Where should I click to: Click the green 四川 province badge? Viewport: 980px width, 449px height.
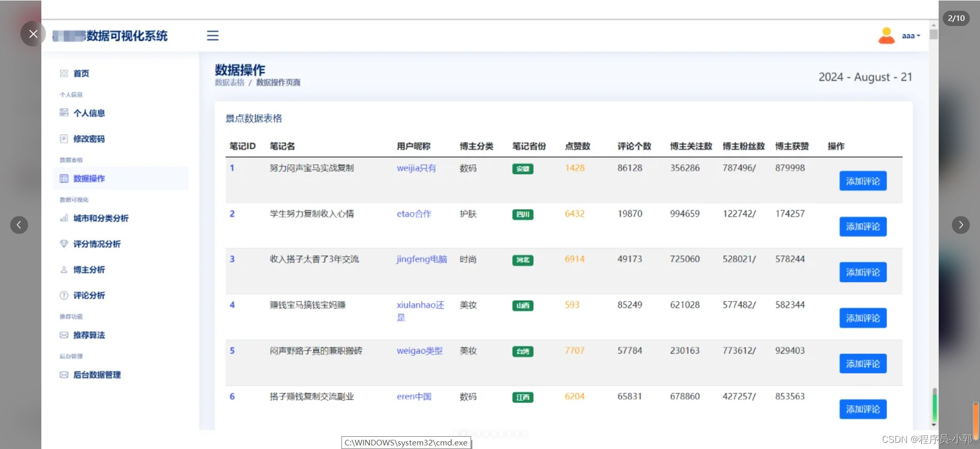pos(523,215)
